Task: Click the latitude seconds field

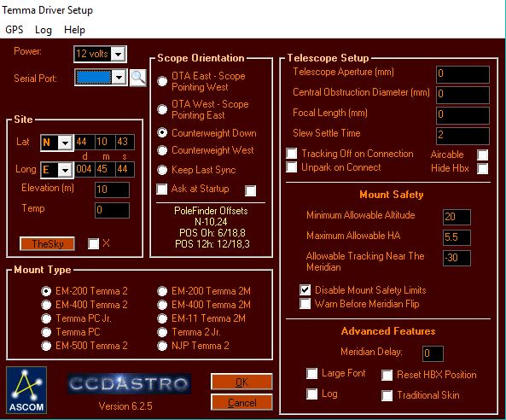Action: pos(125,142)
